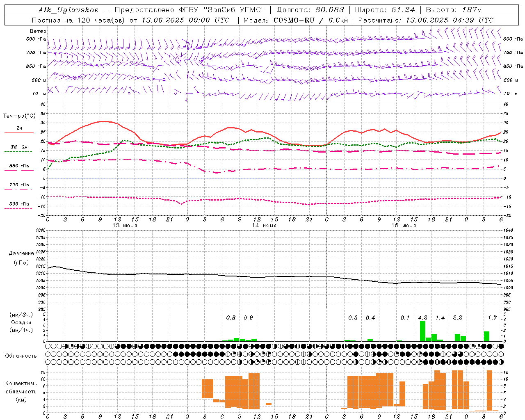This screenshot has width=525, height=420.
Task: Click the '0.4' precipitation value
Action: pyautogui.click(x=370, y=318)
